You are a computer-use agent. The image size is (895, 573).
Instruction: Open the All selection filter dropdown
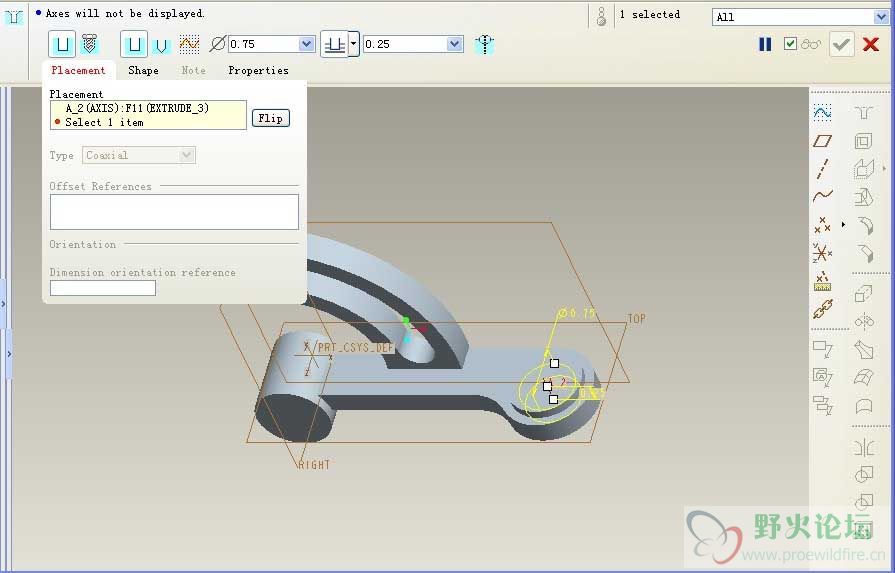(x=881, y=17)
